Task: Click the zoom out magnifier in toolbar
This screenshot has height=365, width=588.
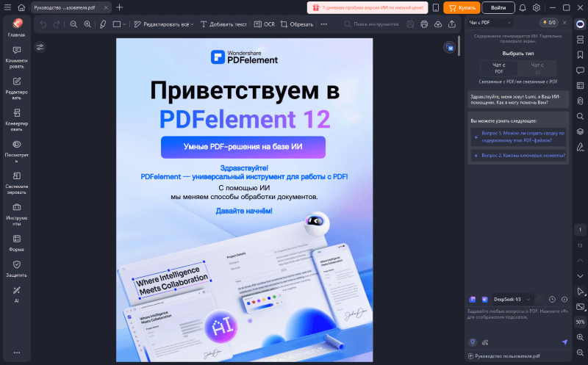Action: click(74, 24)
